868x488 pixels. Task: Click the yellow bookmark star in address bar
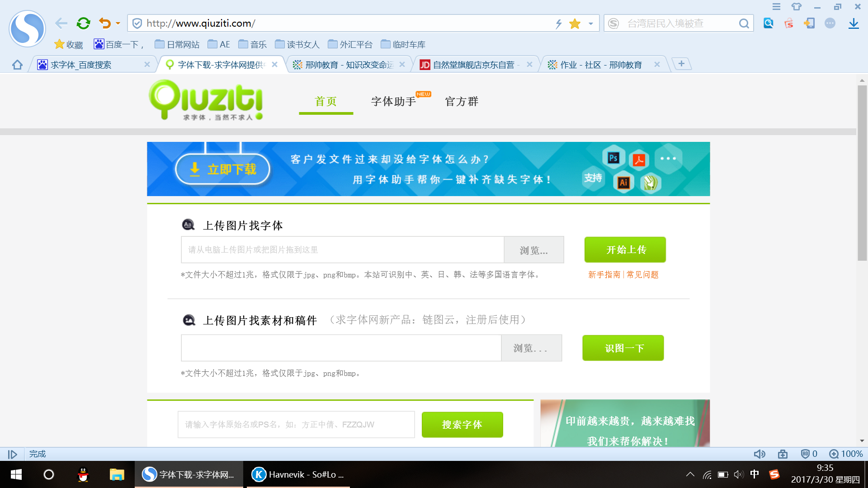575,23
